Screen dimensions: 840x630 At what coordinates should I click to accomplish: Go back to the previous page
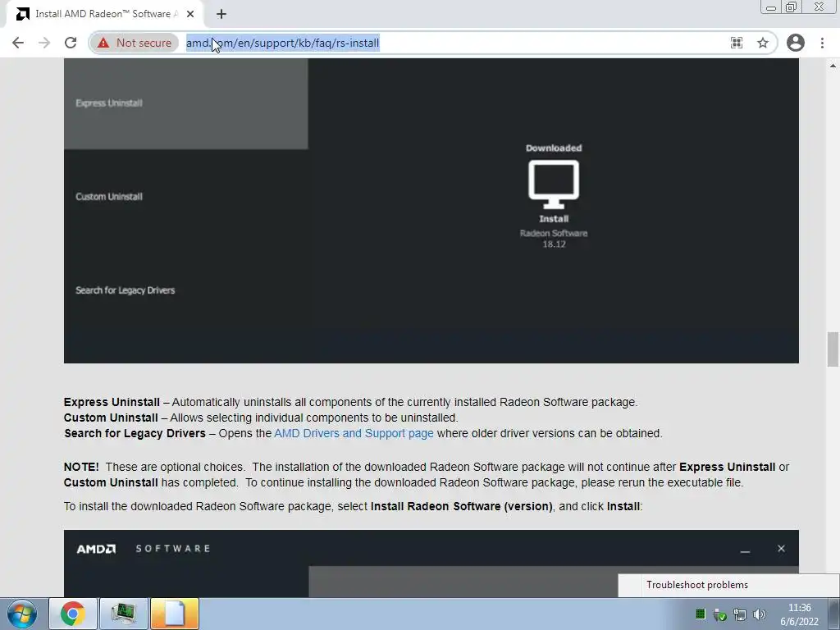[x=18, y=43]
